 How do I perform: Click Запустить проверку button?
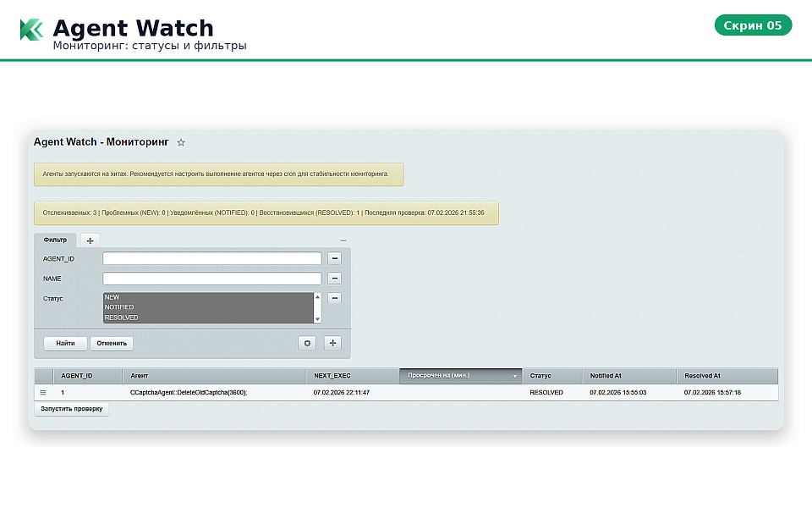point(72,409)
